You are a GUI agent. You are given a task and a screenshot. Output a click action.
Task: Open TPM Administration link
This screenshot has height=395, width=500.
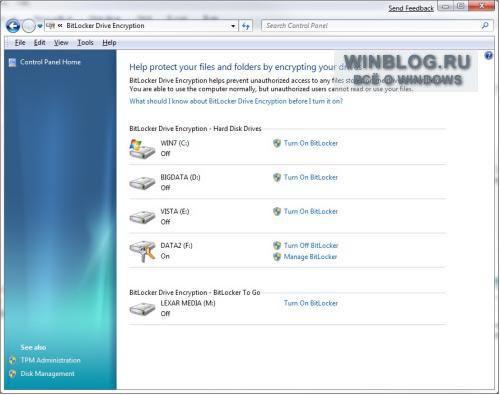pyautogui.click(x=50, y=360)
